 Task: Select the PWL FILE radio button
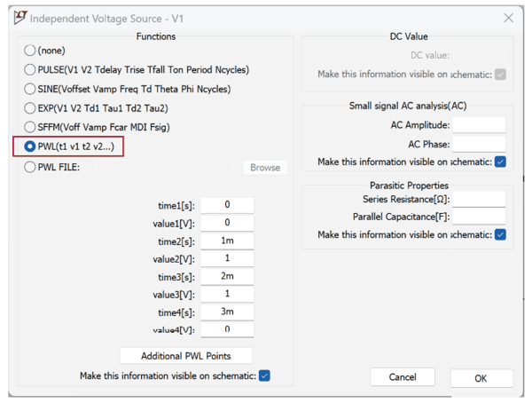pyautogui.click(x=30, y=167)
